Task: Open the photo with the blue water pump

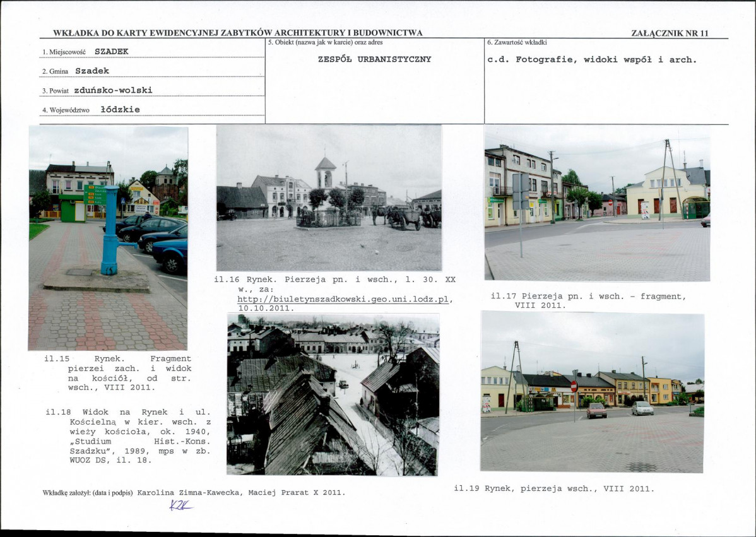Action: [108, 238]
